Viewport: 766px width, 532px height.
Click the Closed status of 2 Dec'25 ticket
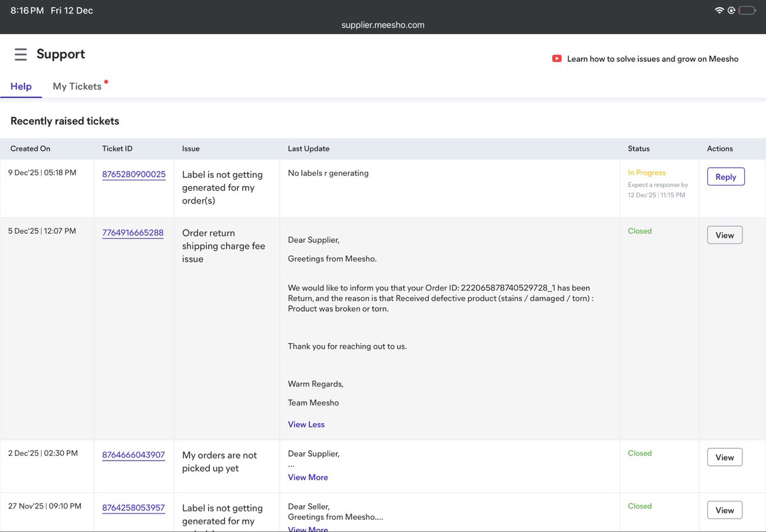(x=640, y=454)
